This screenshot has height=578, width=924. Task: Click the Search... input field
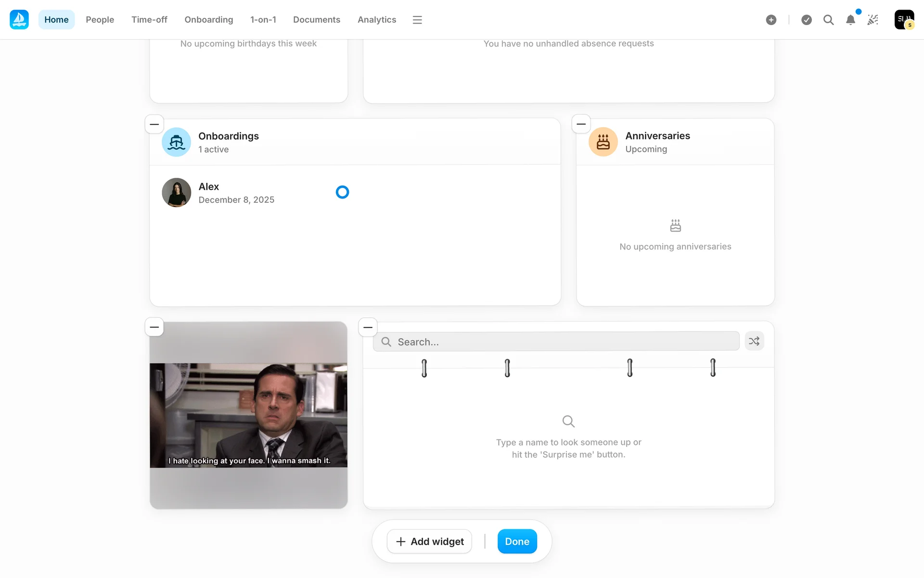556,342
